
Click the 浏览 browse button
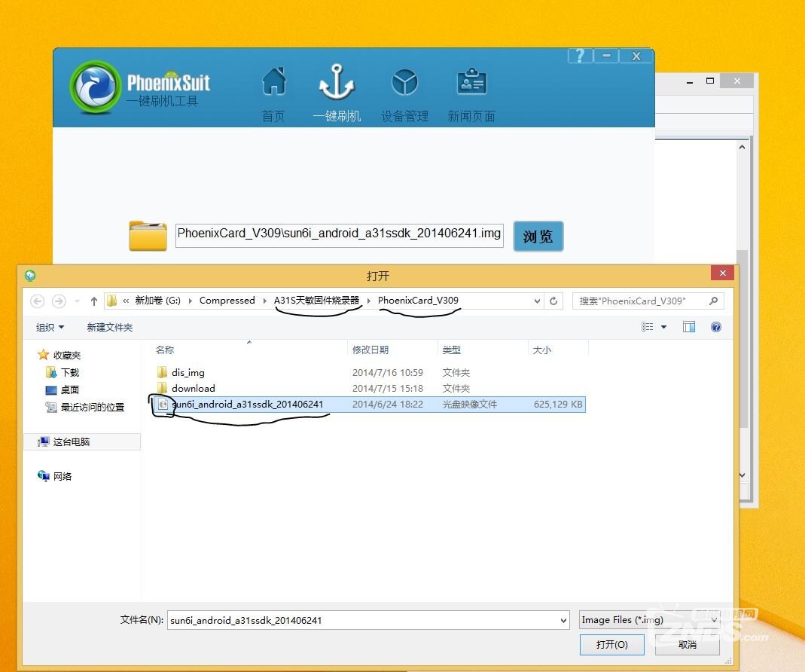click(538, 237)
